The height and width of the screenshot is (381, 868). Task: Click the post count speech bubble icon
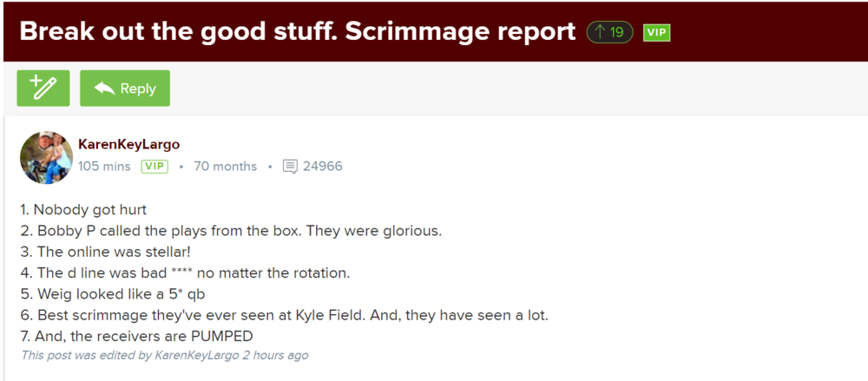[x=291, y=166]
